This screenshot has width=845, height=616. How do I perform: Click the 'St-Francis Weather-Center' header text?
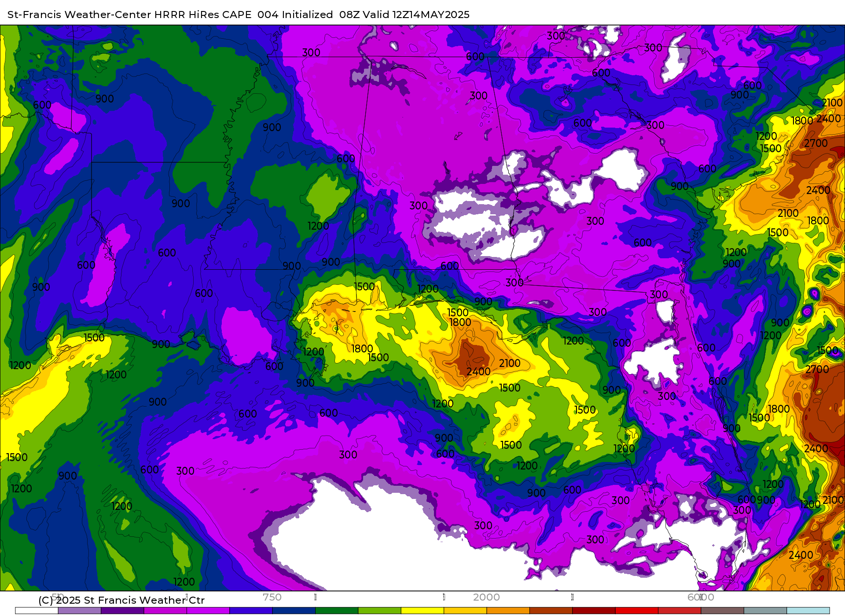(x=80, y=15)
